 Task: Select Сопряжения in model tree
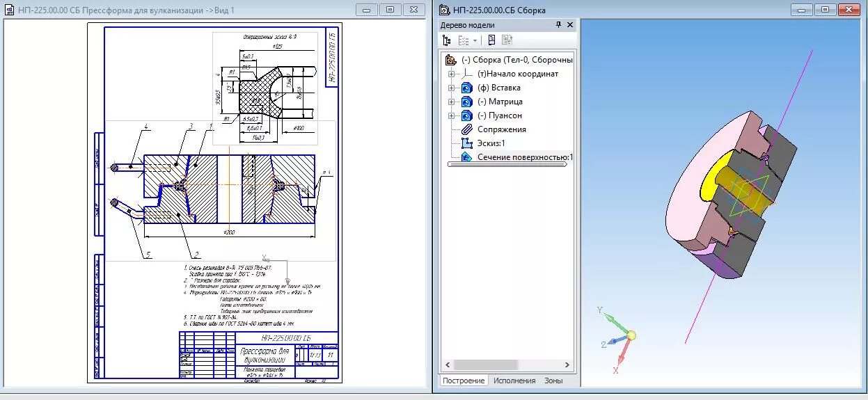502,129
